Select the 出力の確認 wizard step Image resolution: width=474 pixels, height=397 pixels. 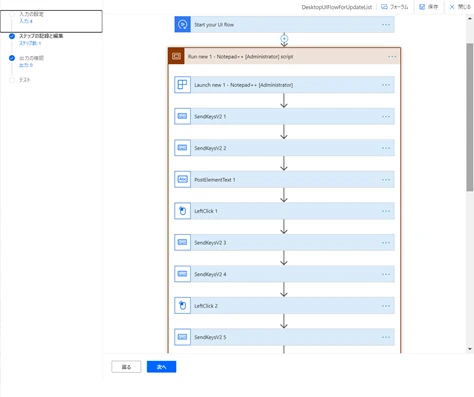pyautogui.click(x=31, y=58)
